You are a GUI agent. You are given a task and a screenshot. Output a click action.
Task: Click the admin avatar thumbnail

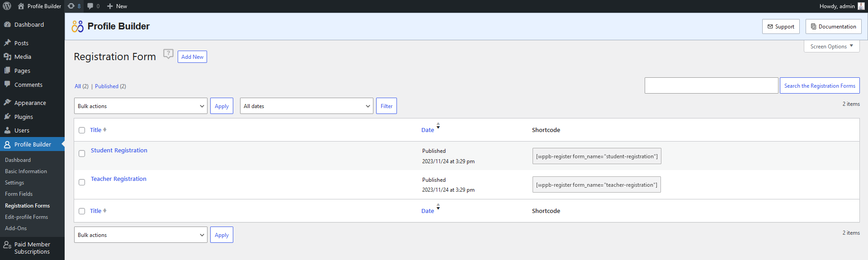[861, 6]
